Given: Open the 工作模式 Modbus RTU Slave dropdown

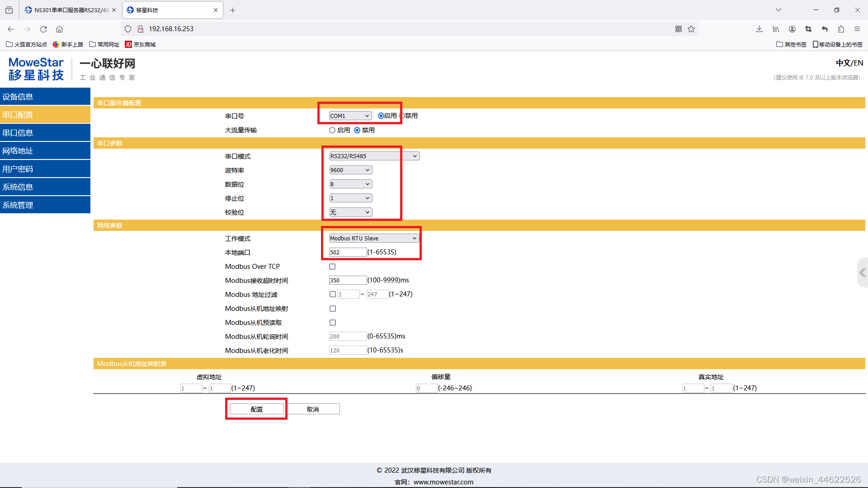Looking at the screenshot, I should (373, 238).
